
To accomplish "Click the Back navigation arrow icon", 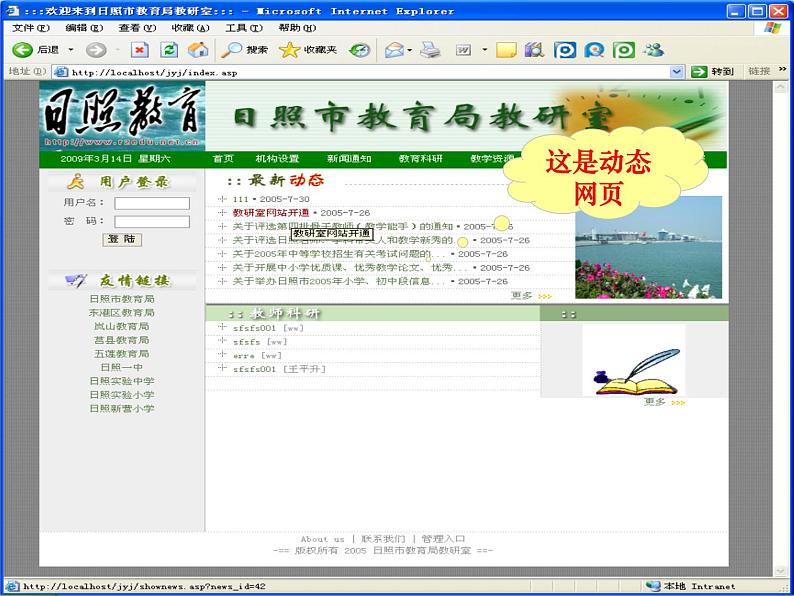I will pos(22,50).
